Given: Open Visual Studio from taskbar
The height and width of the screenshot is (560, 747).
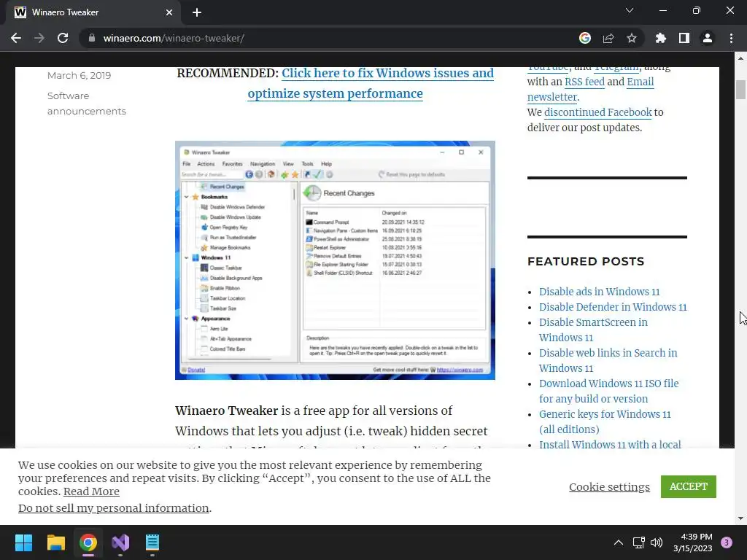Looking at the screenshot, I should [x=120, y=542].
